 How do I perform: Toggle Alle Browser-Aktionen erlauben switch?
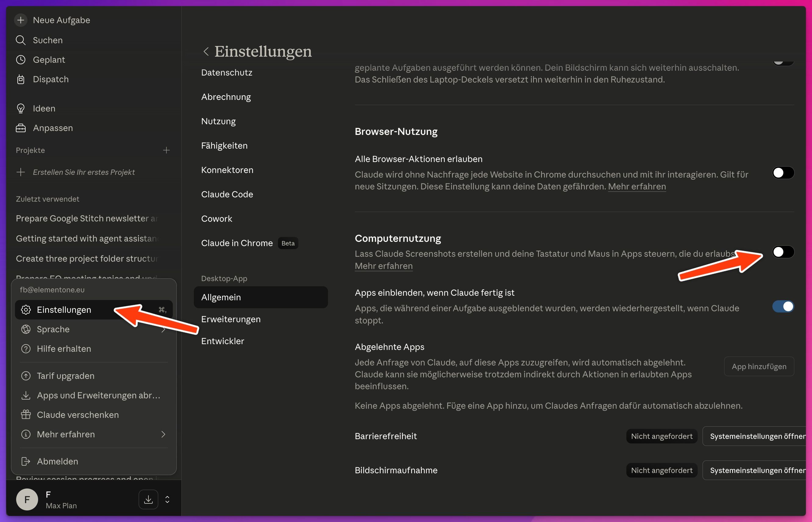pyautogui.click(x=783, y=173)
